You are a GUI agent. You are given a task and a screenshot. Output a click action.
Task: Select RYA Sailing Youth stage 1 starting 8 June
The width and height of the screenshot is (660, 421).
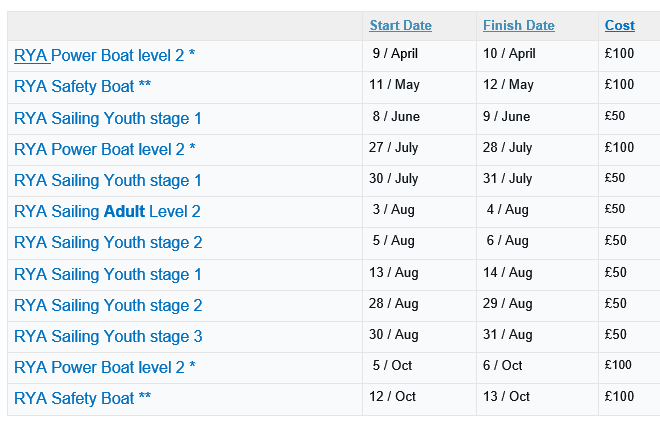pyautogui.click(x=108, y=119)
